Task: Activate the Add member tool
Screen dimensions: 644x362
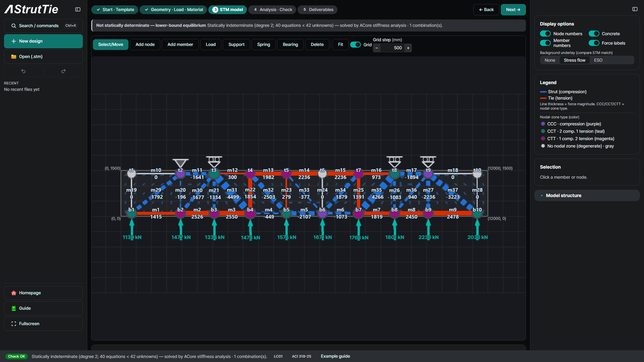Action: (180, 45)
